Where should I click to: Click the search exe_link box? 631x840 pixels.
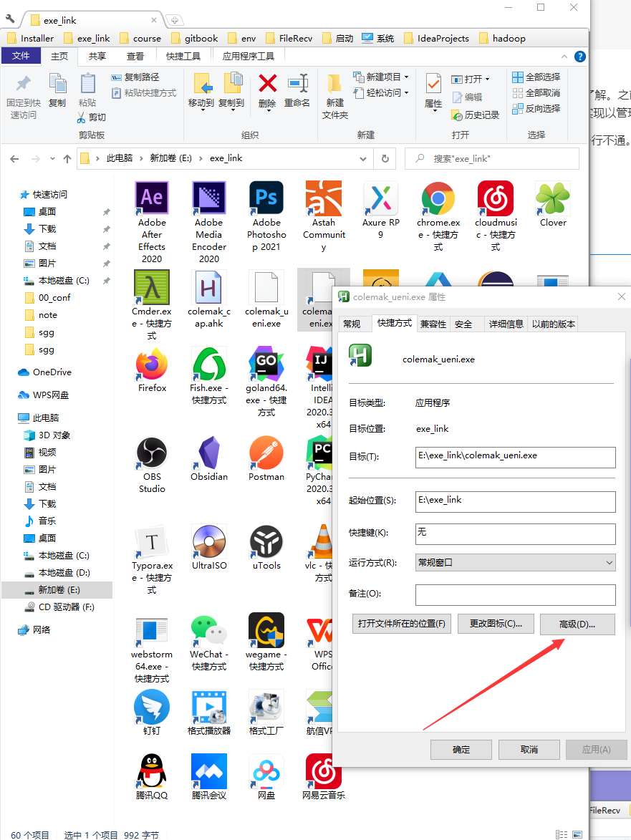492,158
